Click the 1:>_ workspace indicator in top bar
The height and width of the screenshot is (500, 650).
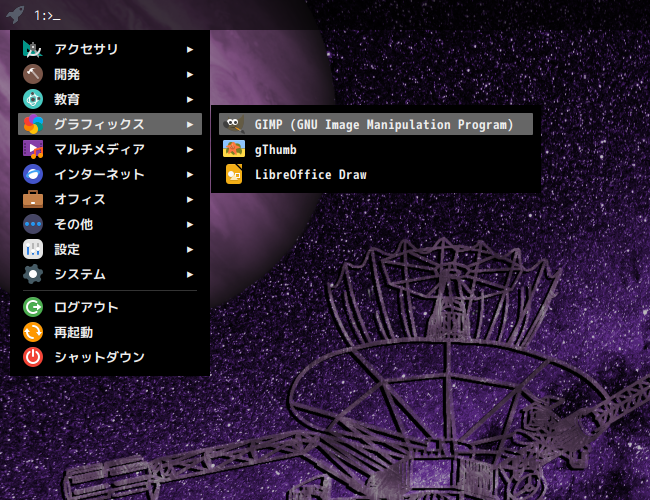click(47, 16)
